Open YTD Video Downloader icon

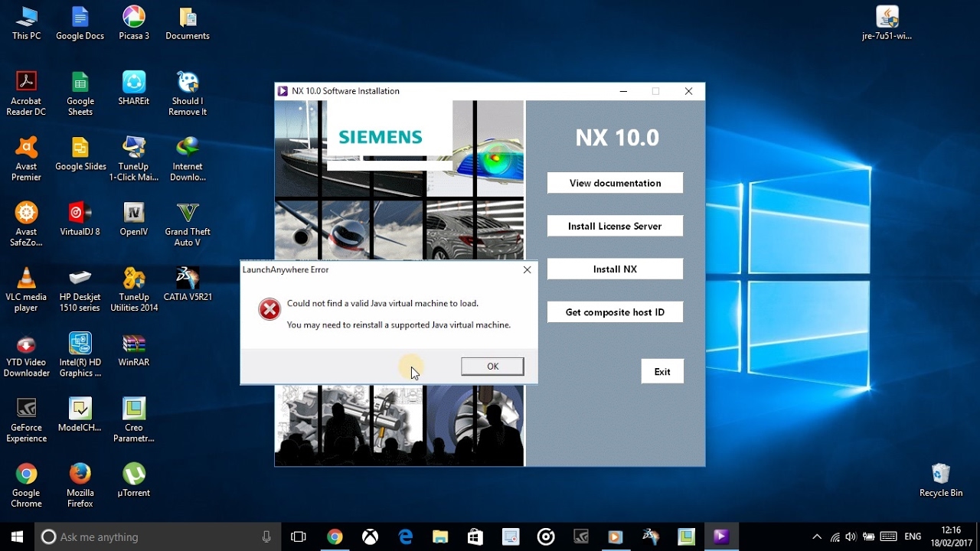pyautogui.click(x=26, y=355)
